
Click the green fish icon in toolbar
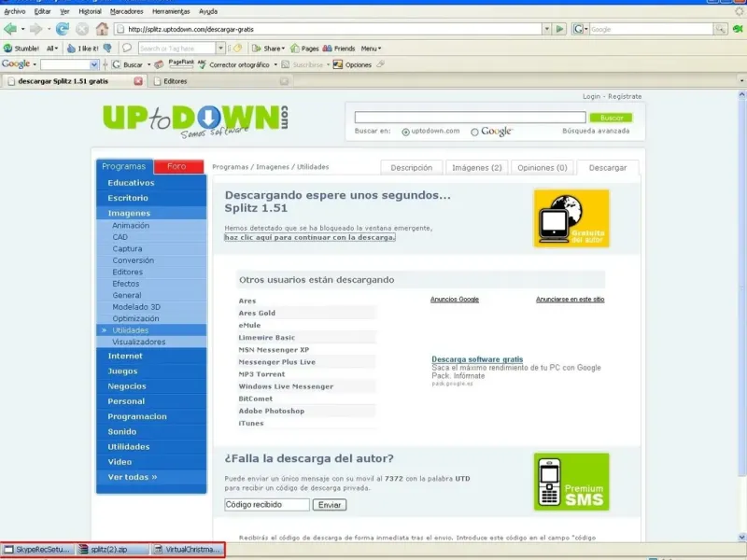[x=738, y=29]
